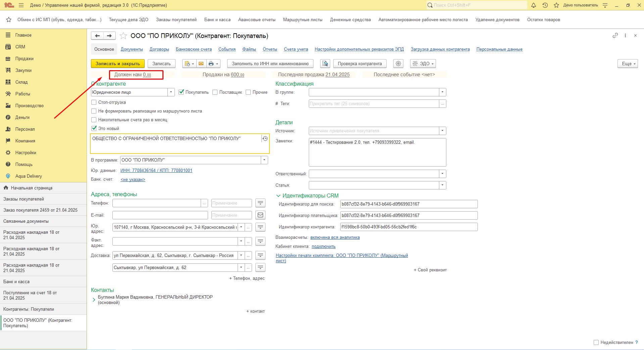644x350 pixels.
Task: Open the comment lines icon beside Юр. адрес
Action: (x=260, y=227)
